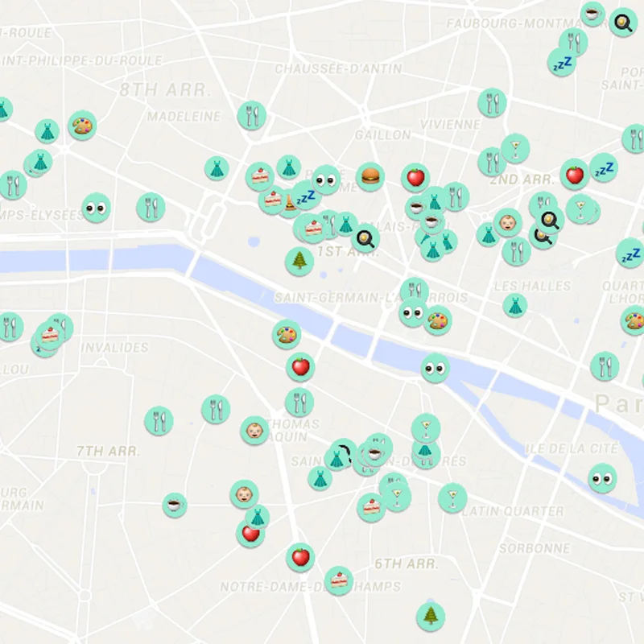This screenshot has height=644, width=644.
Task: Click the 'LES HALLES' neighborhood label
Action: [532, 287]
